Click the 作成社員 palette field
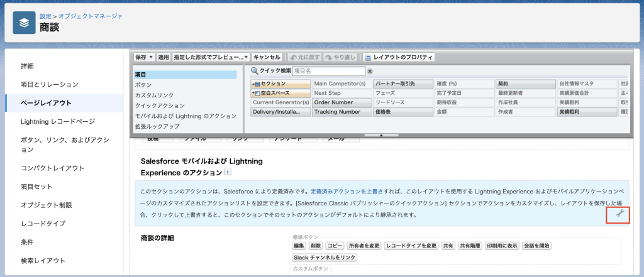The height and width of the screenshot is (277, 644). (x=525, y=102)
